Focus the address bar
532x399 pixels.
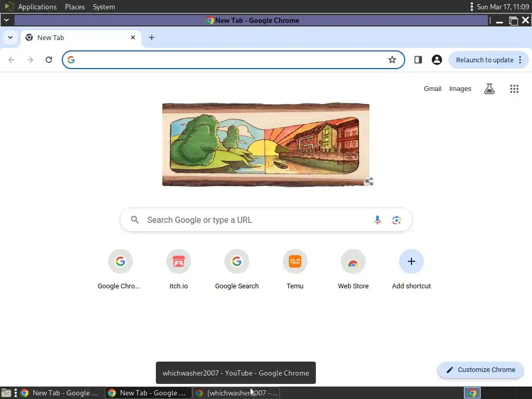tap(233, 60)
